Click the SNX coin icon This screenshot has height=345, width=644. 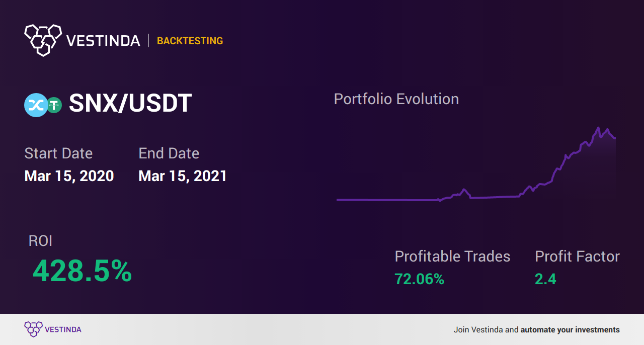36,105
